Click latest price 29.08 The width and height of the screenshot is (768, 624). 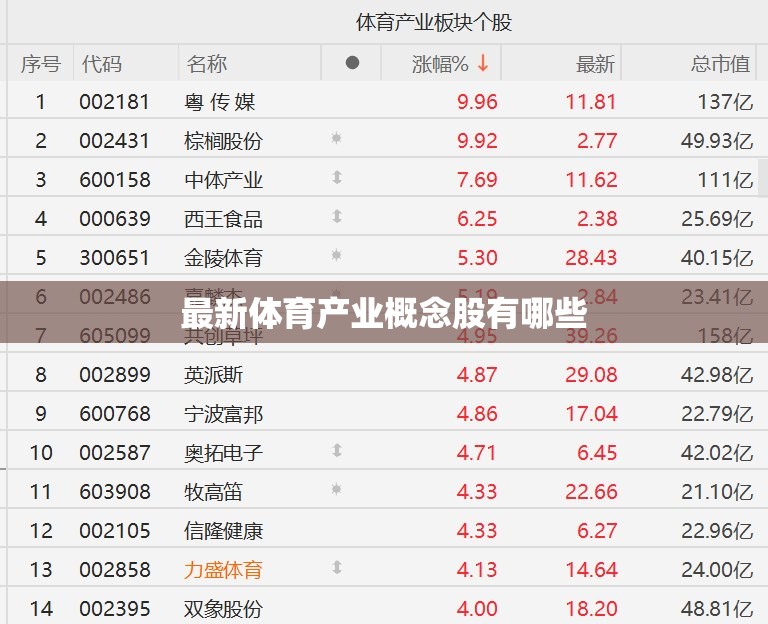591,375
